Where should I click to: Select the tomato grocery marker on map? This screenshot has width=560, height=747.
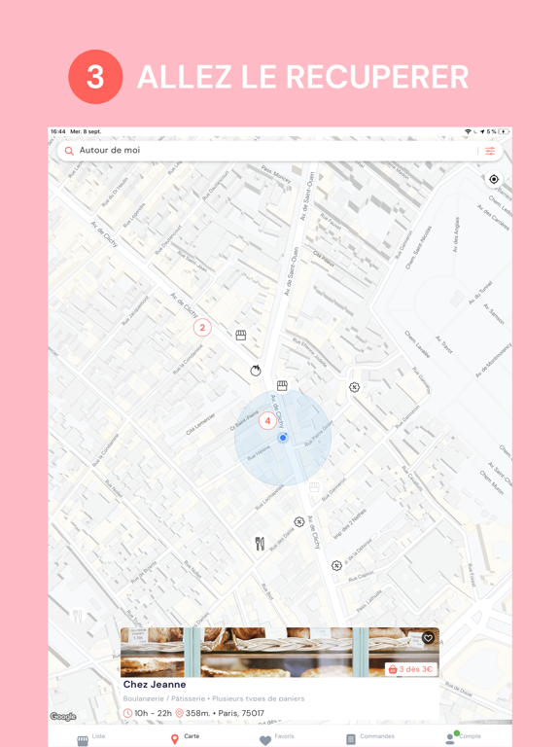click(256, 371)
